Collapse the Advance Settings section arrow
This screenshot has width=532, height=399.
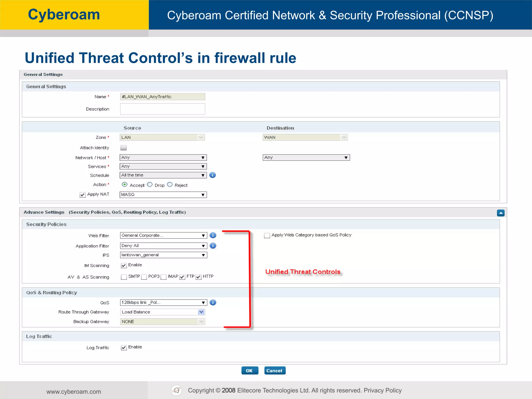coord(501,213)
